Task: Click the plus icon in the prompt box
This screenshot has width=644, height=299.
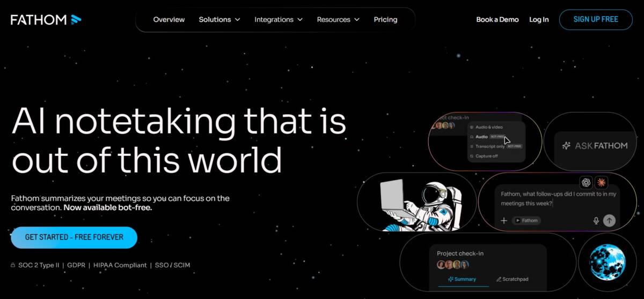Action: point(504,220)
